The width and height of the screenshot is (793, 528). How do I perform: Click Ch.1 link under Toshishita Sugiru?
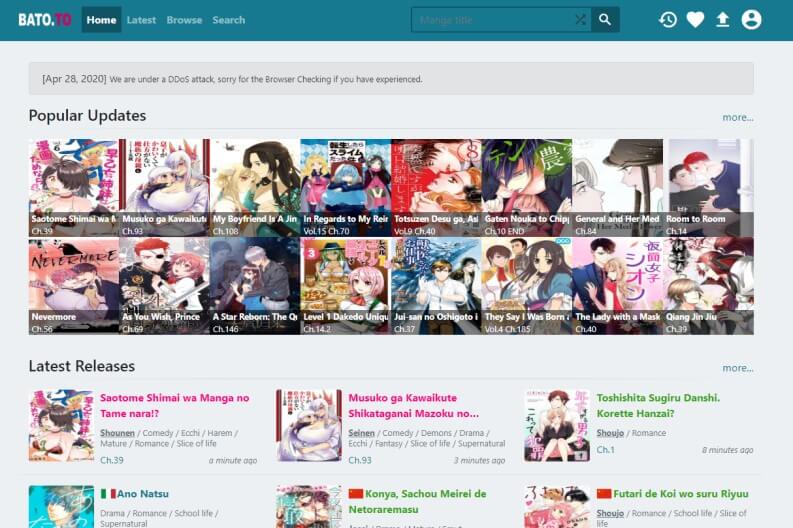click(x=605, y=450)
